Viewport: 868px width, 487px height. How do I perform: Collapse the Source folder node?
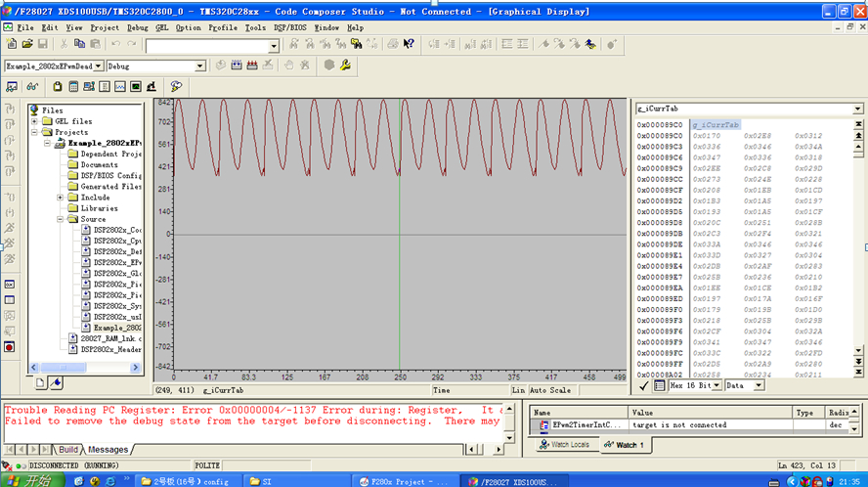[x=60, y=219]
